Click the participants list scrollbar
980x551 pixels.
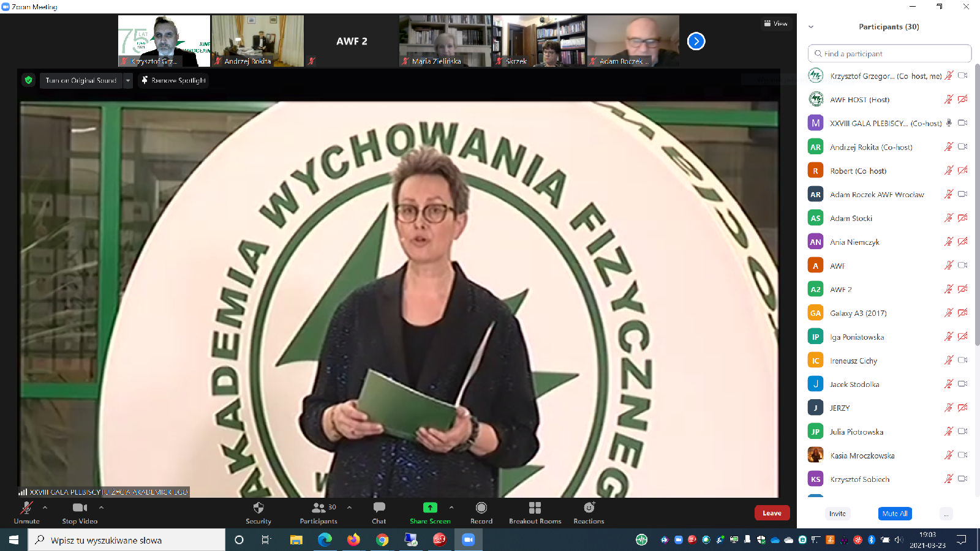pos(977,205)
